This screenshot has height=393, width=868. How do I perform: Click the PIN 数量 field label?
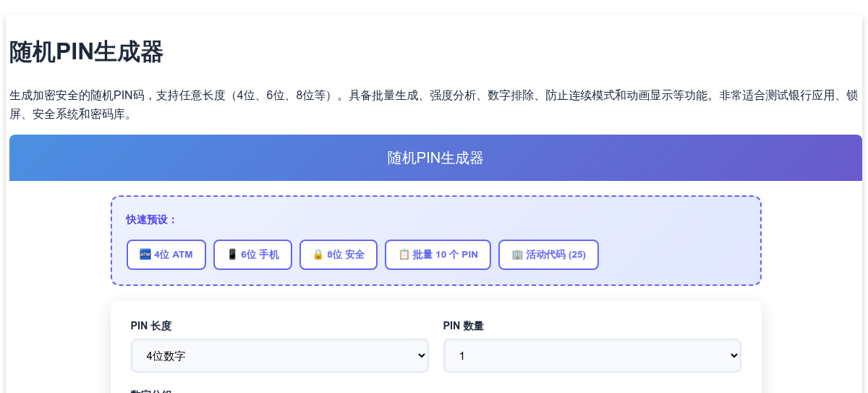point(464,326)
